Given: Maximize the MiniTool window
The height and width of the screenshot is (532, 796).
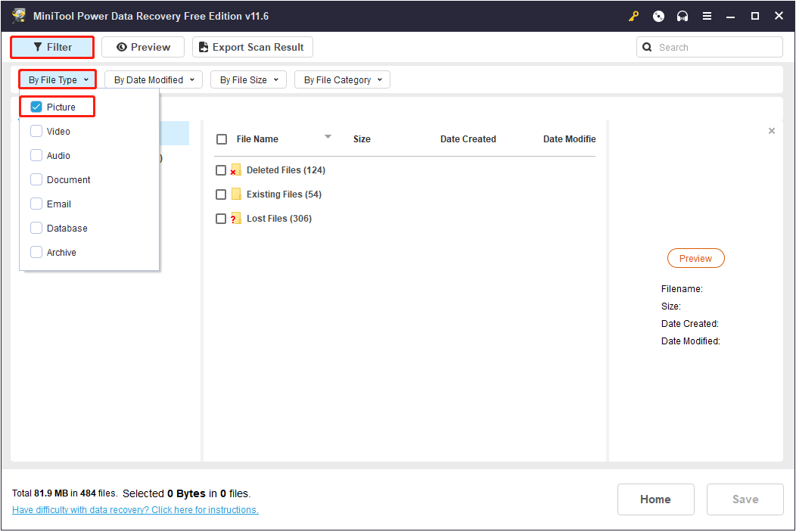Looking at the screenshot, I should click(755, 16).
